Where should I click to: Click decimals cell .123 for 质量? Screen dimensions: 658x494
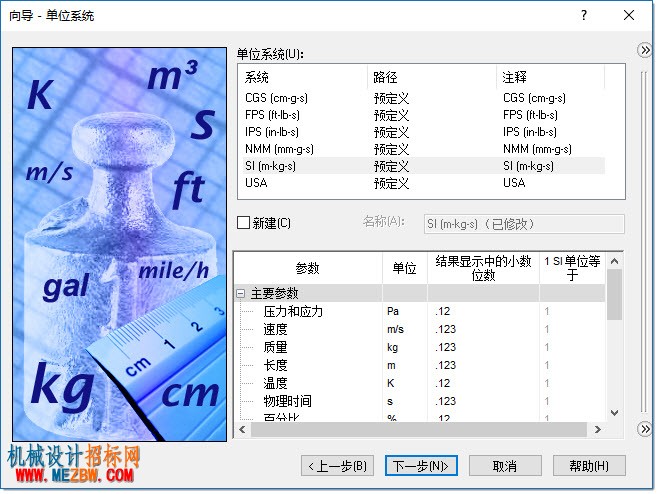click(483, 348)
